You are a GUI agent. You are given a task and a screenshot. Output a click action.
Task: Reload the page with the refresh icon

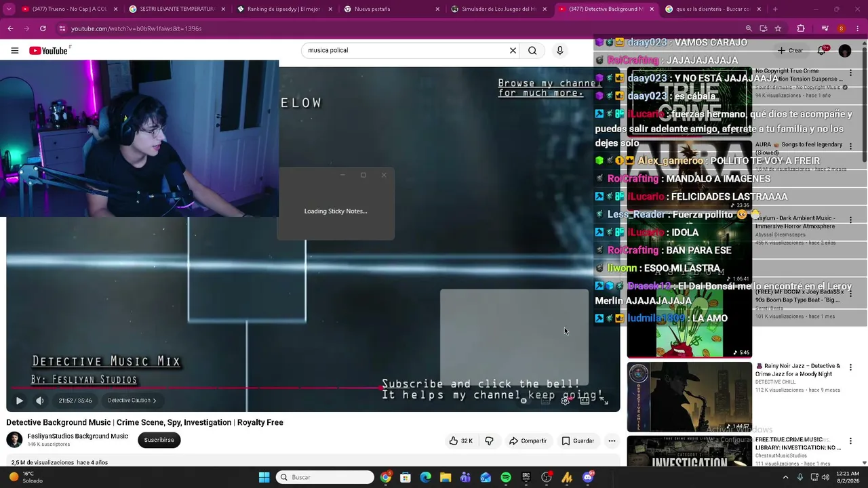point(43,28)
